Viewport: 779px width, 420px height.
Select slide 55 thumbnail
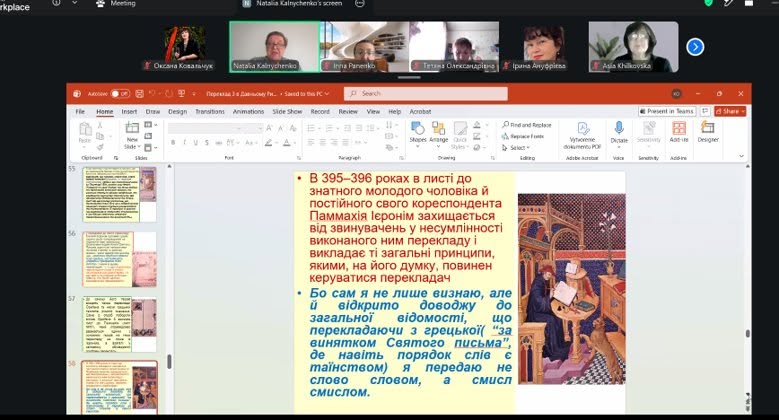click(x=119, y=194)
